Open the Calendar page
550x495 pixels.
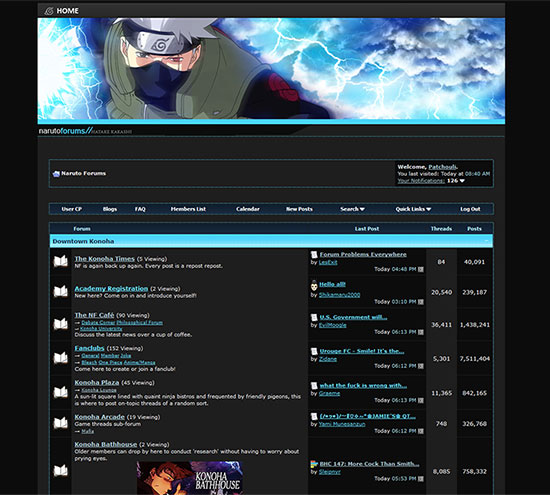[248, 209]
